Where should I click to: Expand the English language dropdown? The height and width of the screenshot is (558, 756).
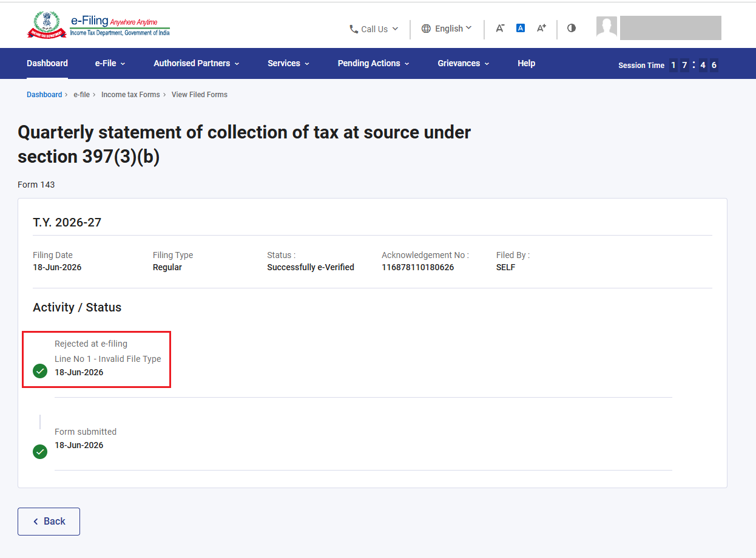coord(447,29)
